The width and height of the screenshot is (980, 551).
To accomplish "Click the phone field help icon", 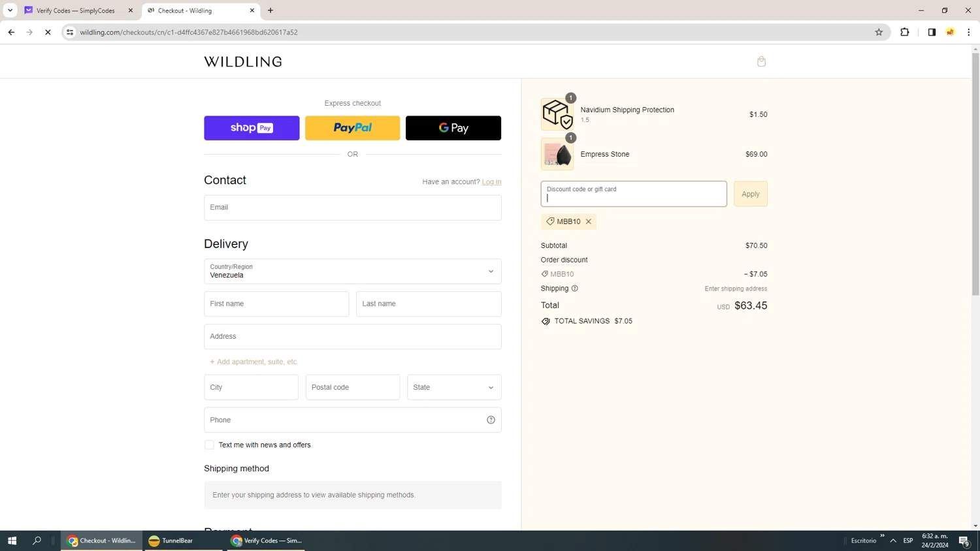I will 491,420.
